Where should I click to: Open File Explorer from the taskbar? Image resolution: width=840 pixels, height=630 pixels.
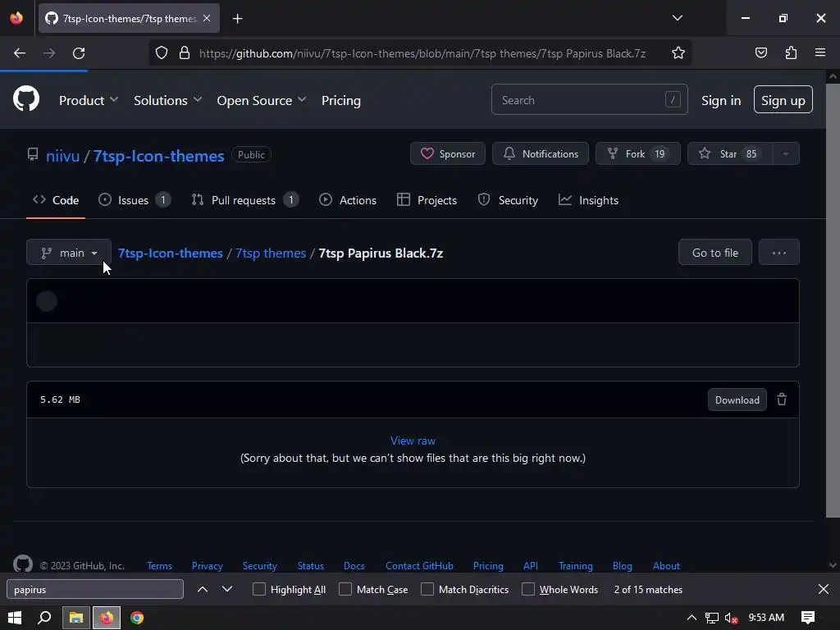(76, 618)
